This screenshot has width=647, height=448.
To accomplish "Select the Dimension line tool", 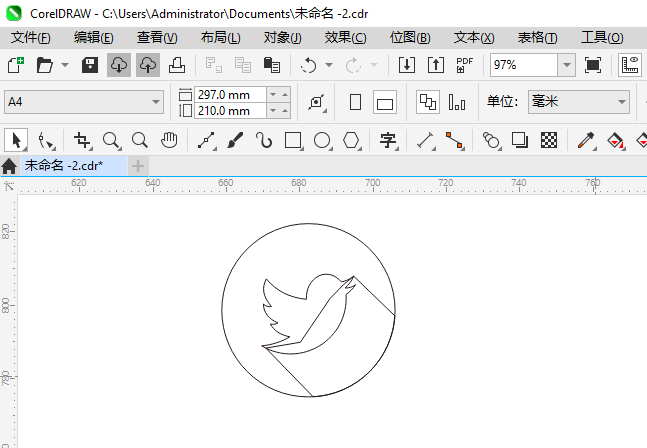I will pos(426,140).
